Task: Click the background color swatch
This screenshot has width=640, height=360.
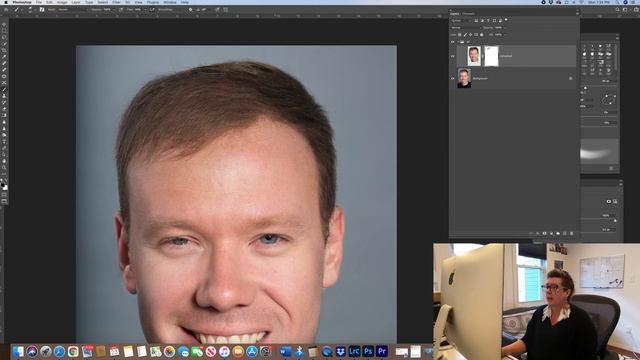Action: coord(5,188)
